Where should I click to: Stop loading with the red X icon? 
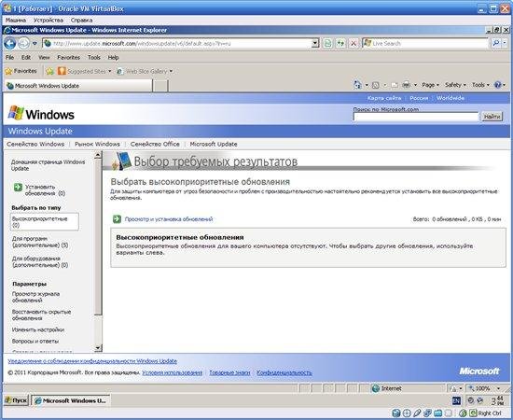(354, 43)
